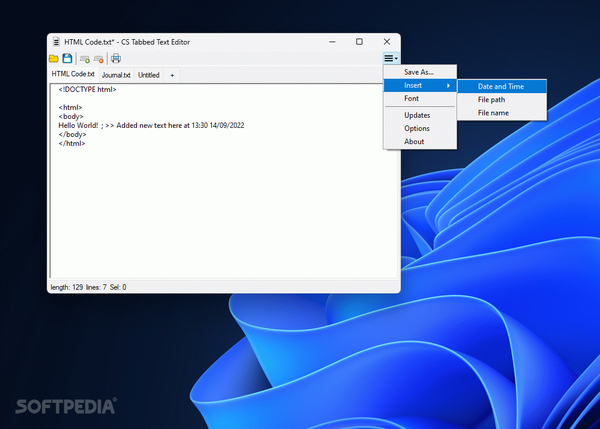600x429 pixels.
Task: Print the document with the printer icon
Action: tap(116, 58)
